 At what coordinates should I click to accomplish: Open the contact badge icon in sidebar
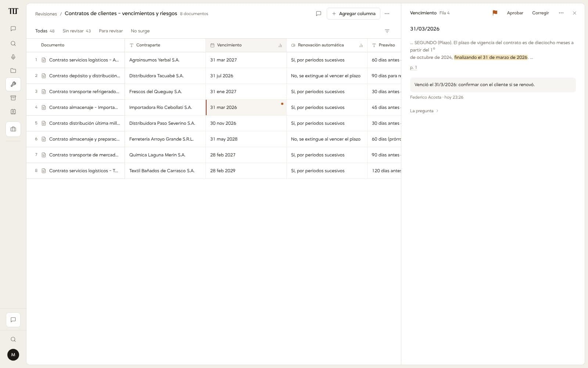coord(13,112)
